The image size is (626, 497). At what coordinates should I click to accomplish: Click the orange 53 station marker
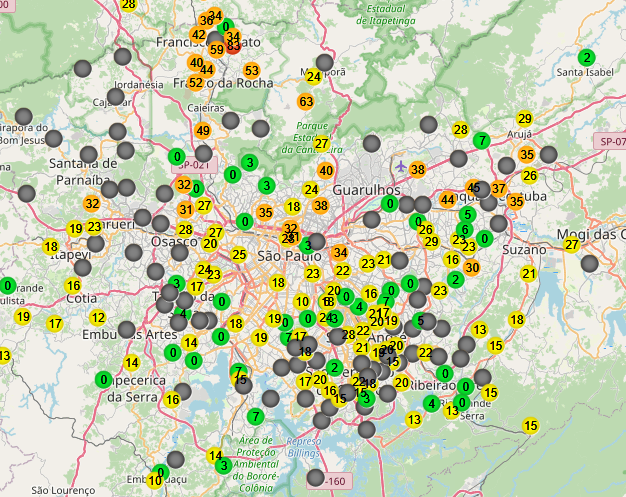click(251, 71)
